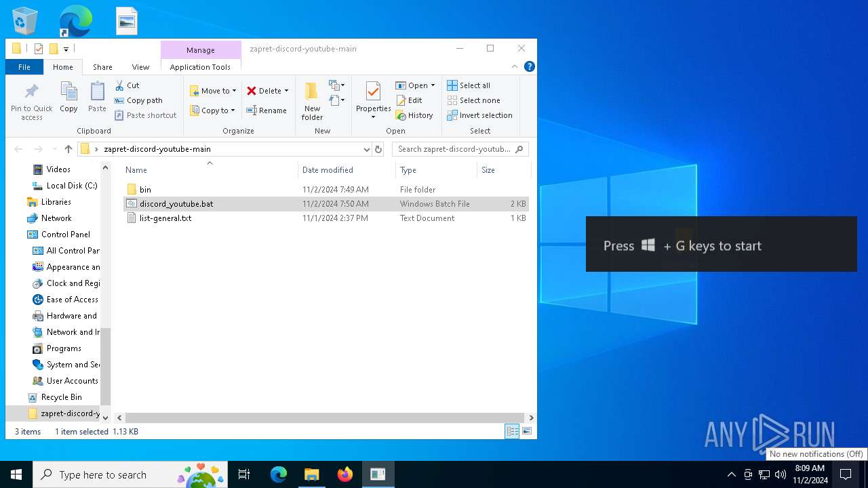Switch to the View ribbon tab
Image resolution: width=868 pixels, height=488 pixels.
[140, 67]
